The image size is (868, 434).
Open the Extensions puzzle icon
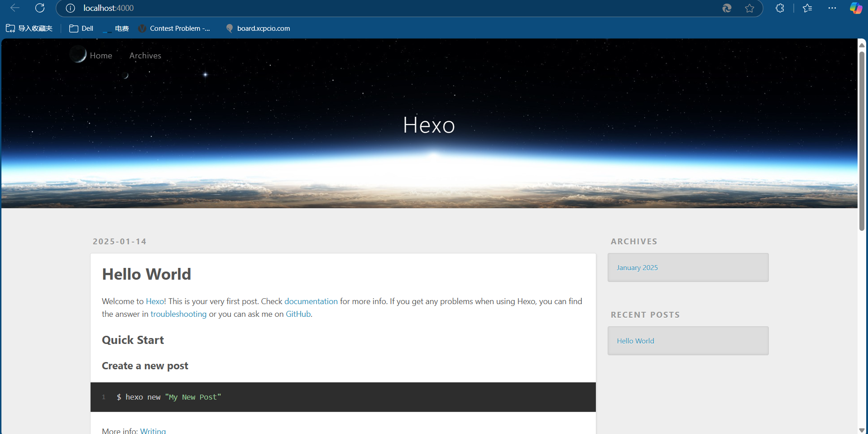click(780, 8)
